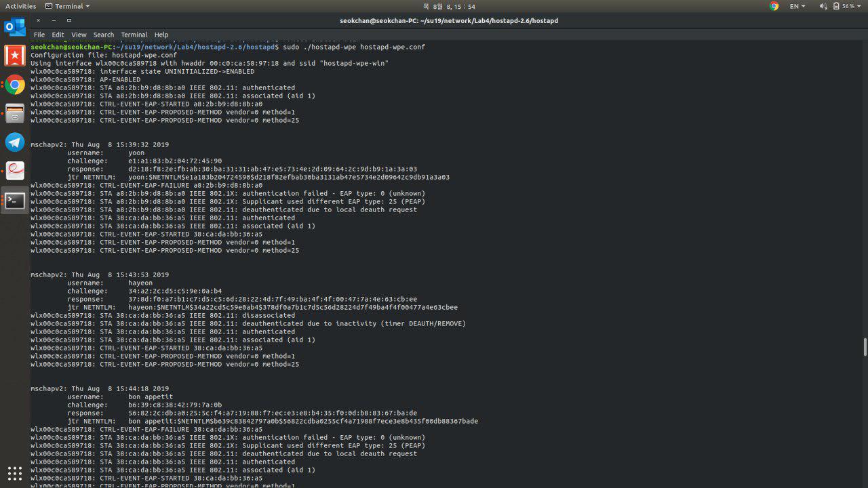Open Google Chrome from the dock

pyautogui.click(x=15, y=85)
